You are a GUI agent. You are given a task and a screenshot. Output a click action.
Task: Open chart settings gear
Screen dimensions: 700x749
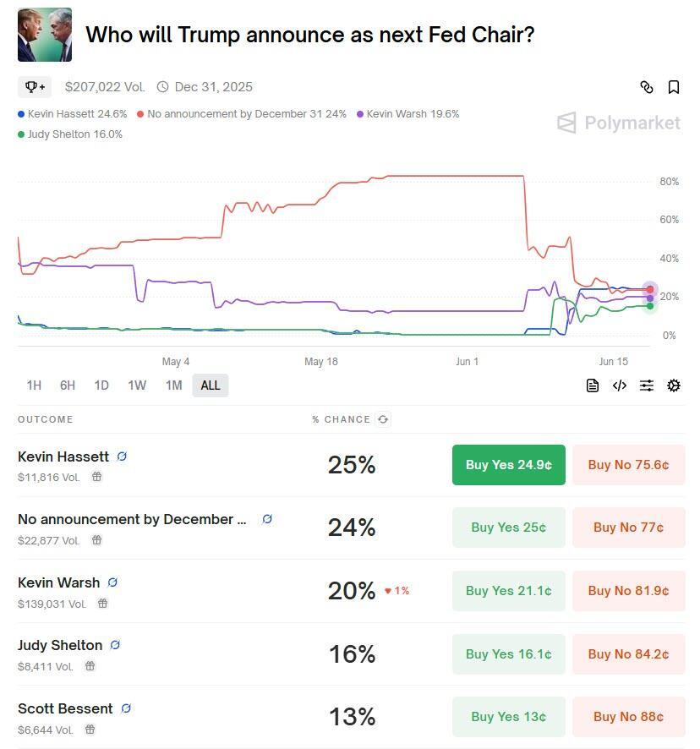pyautogui.click(x=674, y=385)
